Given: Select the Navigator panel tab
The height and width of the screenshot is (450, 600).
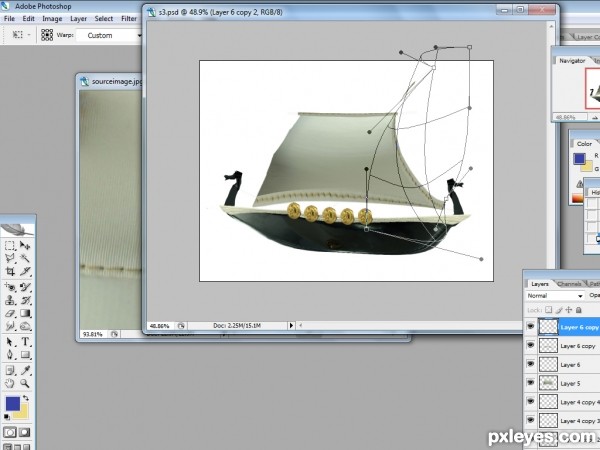Looking at the screenshot, I should [x=572, y=60].
